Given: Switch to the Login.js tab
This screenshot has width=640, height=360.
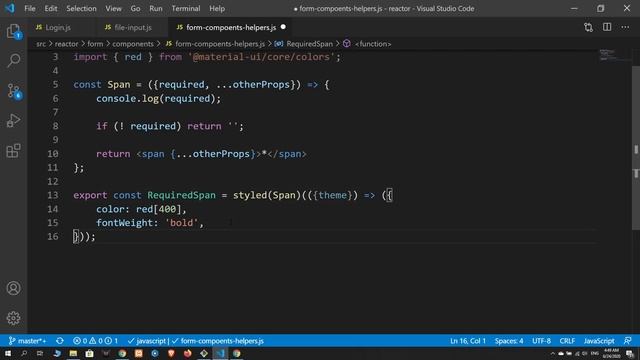Looking at the screenshot, I should tap(58, 27).
